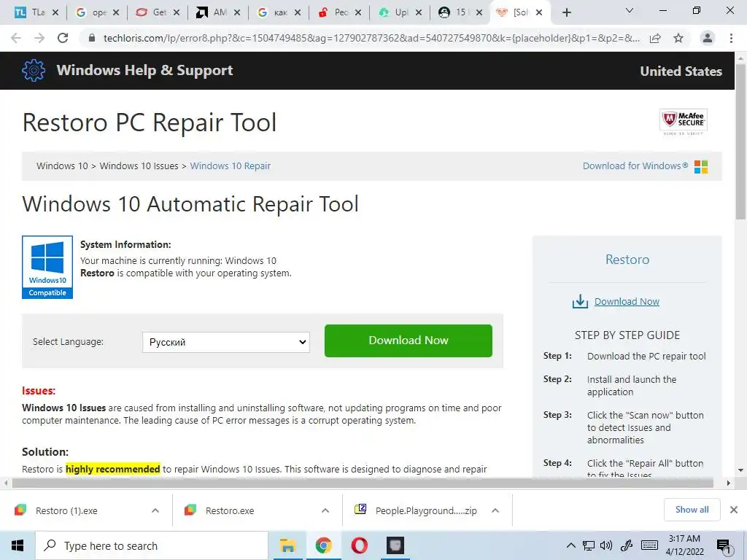Click Show all downloads

[x=692, y=510]
